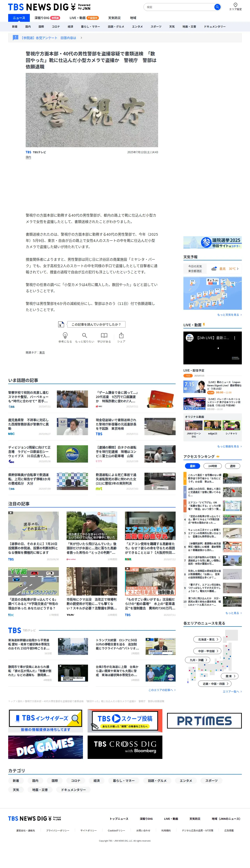Switch to the 地域 tab
250x868 pixels.
pyautogui.click(x=133, y=18)
